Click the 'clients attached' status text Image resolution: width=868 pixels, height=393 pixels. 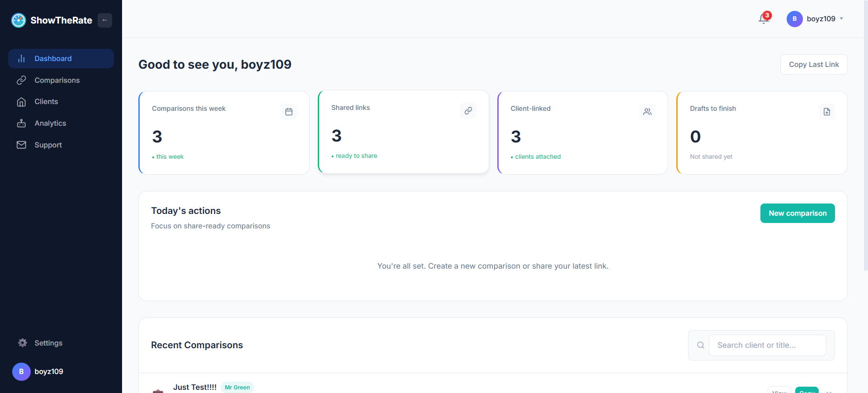pos(538,157)
